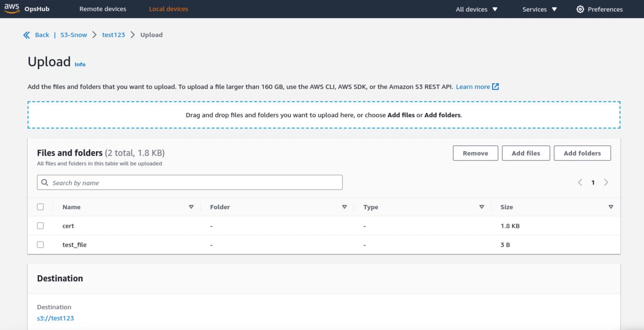The image size is (644, 330).
Task: Toggle the select-all checkbox in table header
Action: click(x=40, y=207)
